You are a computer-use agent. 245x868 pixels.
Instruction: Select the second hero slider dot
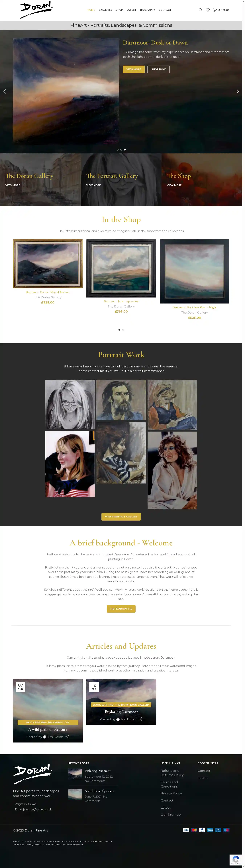(x=121, y=150)
